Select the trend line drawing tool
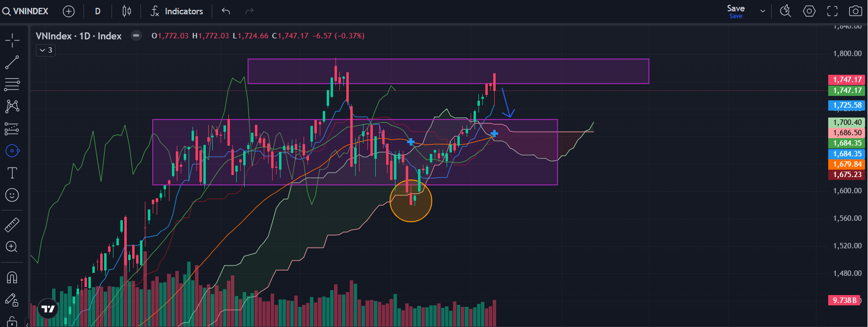 [12, 62]
